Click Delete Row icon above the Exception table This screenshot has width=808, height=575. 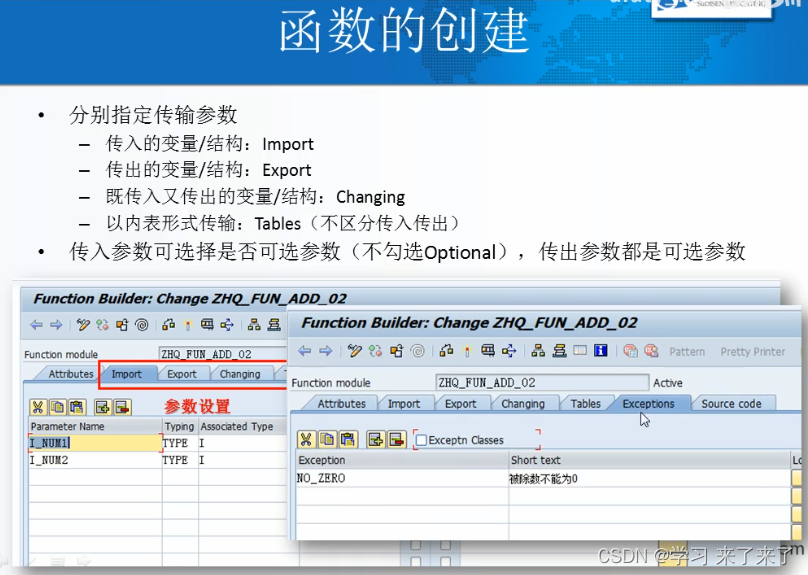pos(397,439)
